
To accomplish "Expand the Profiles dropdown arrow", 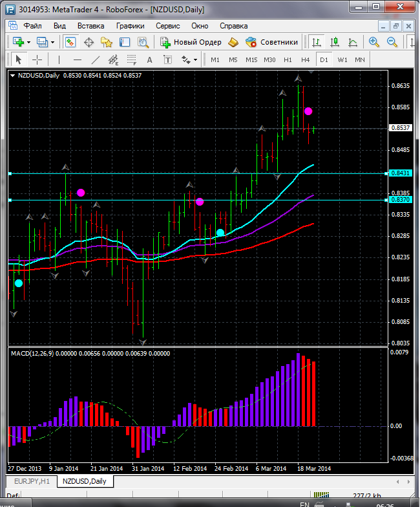I will click(53, 43).
